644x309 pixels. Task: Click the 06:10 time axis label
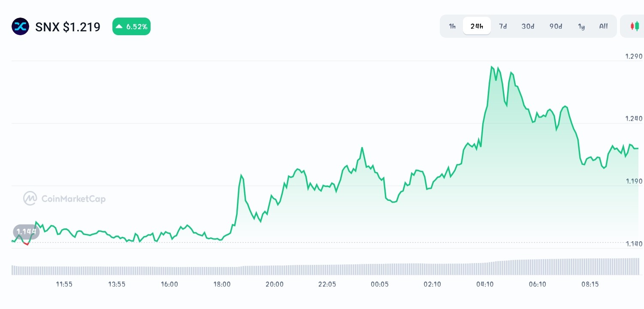pos(537,284)
